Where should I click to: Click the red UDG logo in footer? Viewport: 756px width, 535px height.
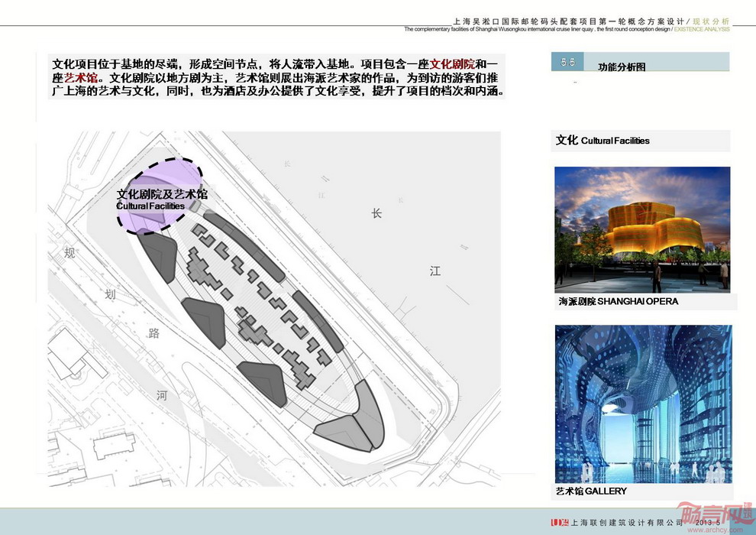pyautogui.click(x=562, y=522)
